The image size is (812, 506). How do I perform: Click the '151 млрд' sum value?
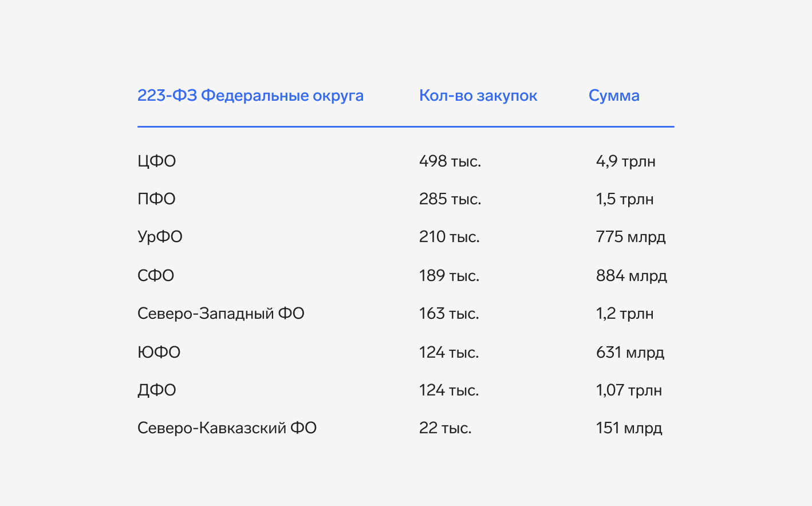(x=629, y=428)
